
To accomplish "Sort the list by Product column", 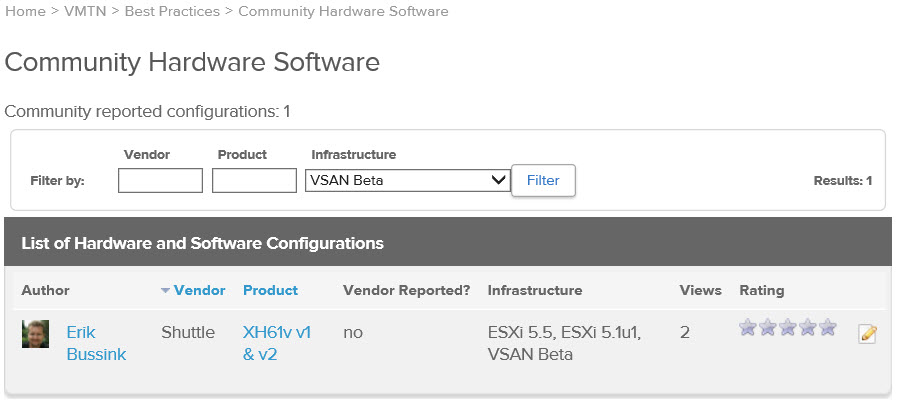I will [x=271, y=291].
